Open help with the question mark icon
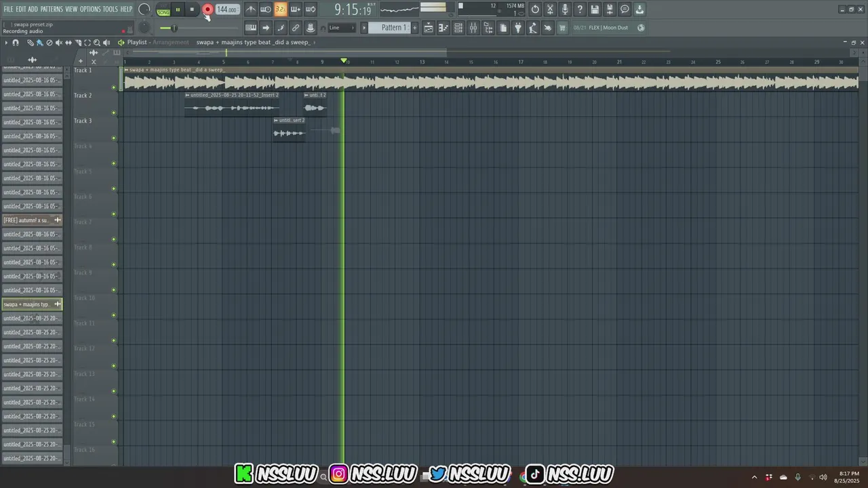The height and width of the screenshot is (488, 868). coord(580,9)
